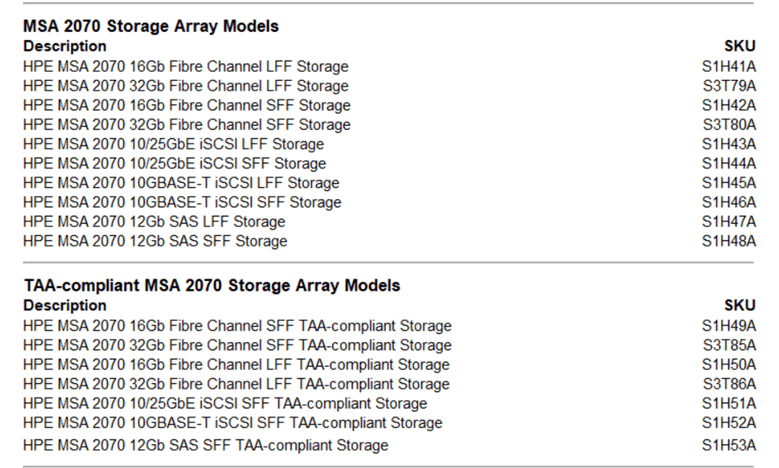Select SKU S3T80A
Viewport: 779px width, 468px height.
pos(729,125)
